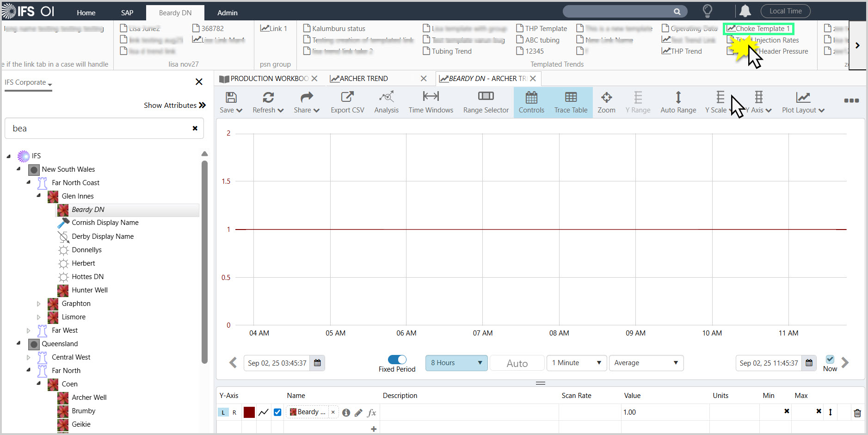Image resolution: width=868 pixels, height=435 pixels.
Task: Uncheck the Beardy trace visibility checkbox
Action: [277, 412]
